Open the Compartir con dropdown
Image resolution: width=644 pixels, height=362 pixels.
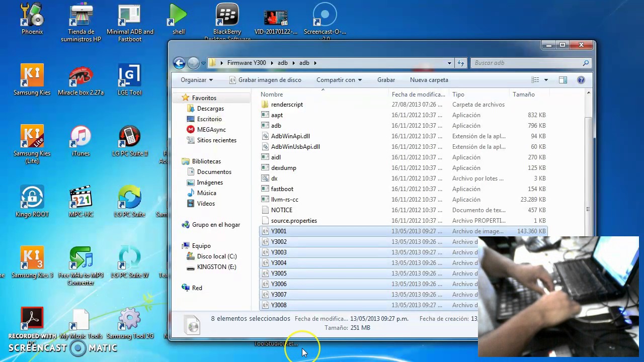click(339, 80)
